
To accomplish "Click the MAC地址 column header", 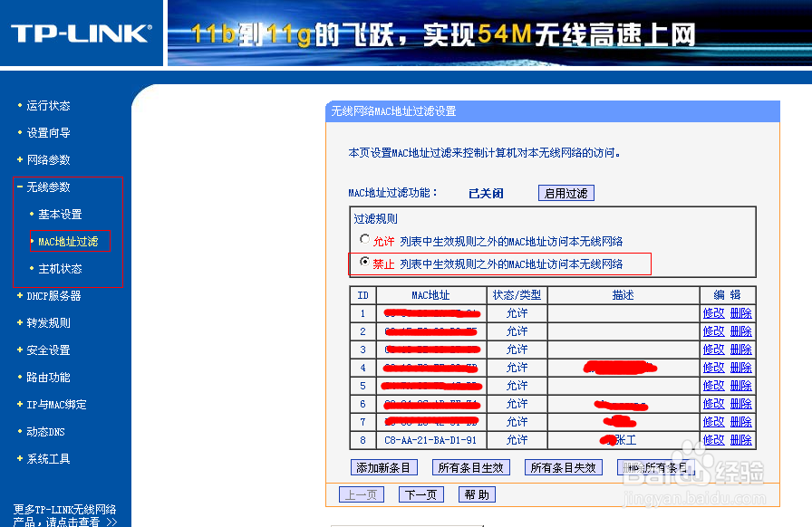I will [430, 295].
